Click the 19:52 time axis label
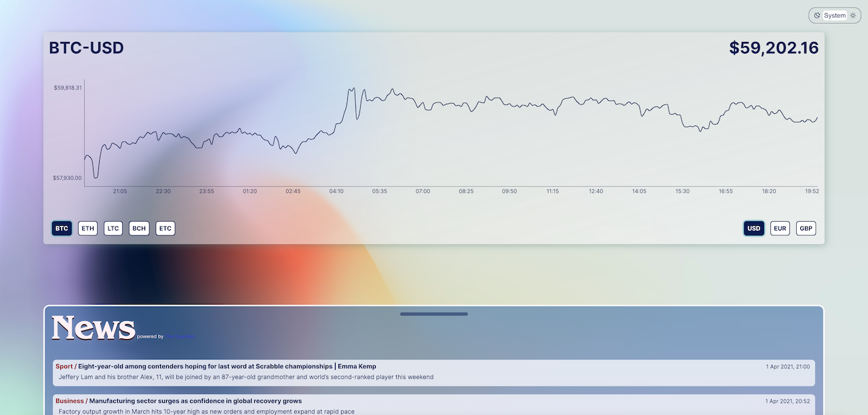 click(x=812, y=191)
